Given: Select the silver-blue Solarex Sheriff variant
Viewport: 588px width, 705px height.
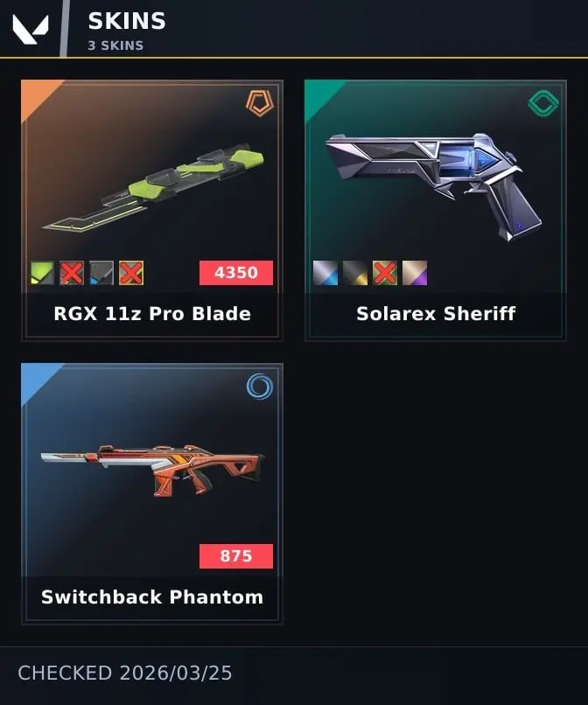Looking at the screenshot, I should [x=325, y=273].
